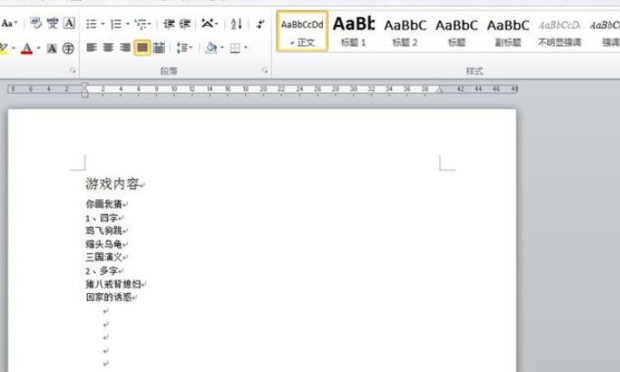Click the Sort (A-Z arrow) icon
Image resolution: width=620 pixels, height=372 pixels.
[x=236, y=24]
